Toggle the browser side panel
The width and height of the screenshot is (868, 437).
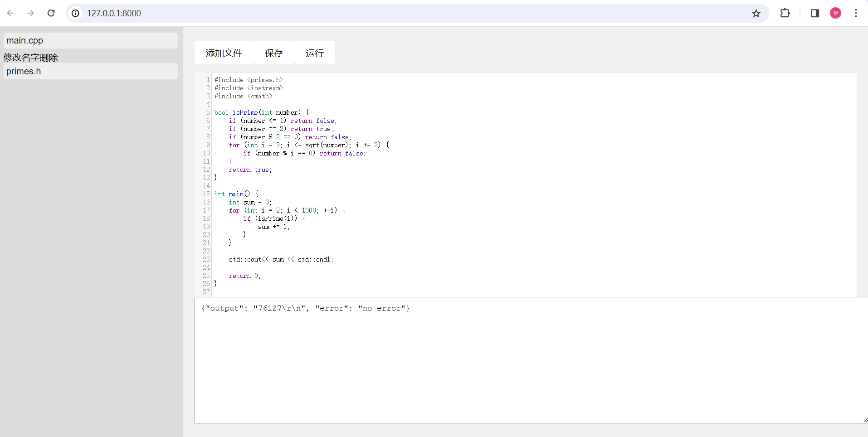point(815,13)
